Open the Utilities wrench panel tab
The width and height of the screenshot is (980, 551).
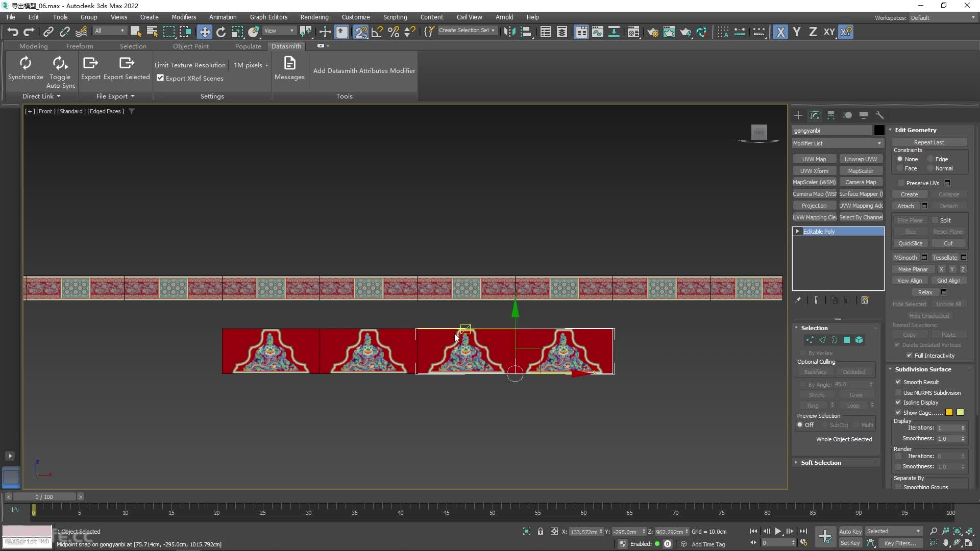(x=880, y=115)
